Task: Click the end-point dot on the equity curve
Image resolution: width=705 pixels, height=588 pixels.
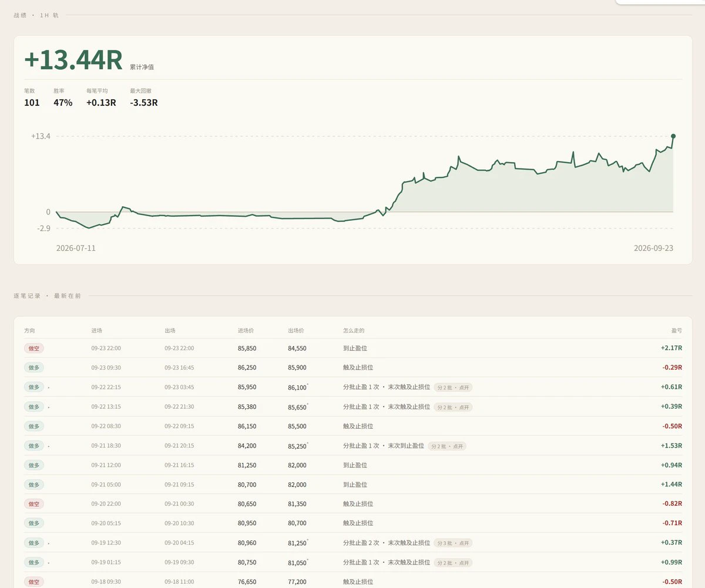Action: [x=673, y=136]
